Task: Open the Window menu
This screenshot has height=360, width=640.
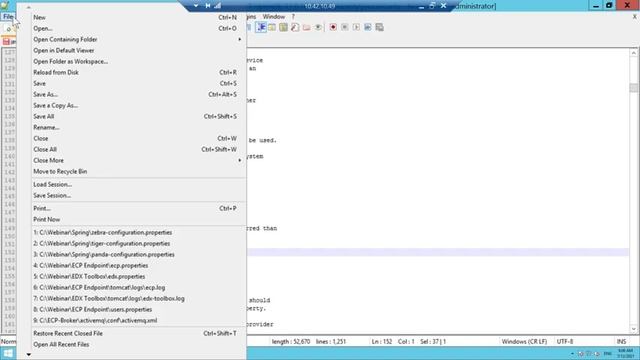Action: [273, 17]
